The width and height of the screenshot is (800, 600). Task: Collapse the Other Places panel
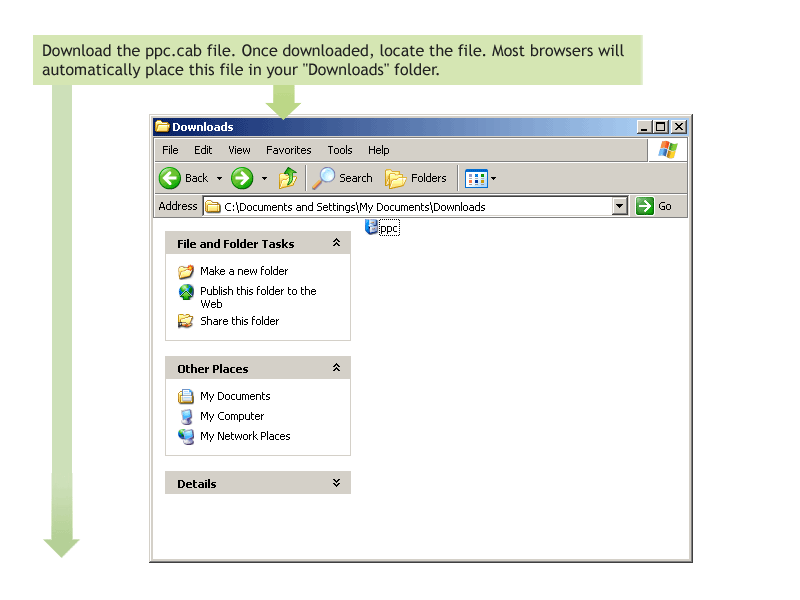336,368
